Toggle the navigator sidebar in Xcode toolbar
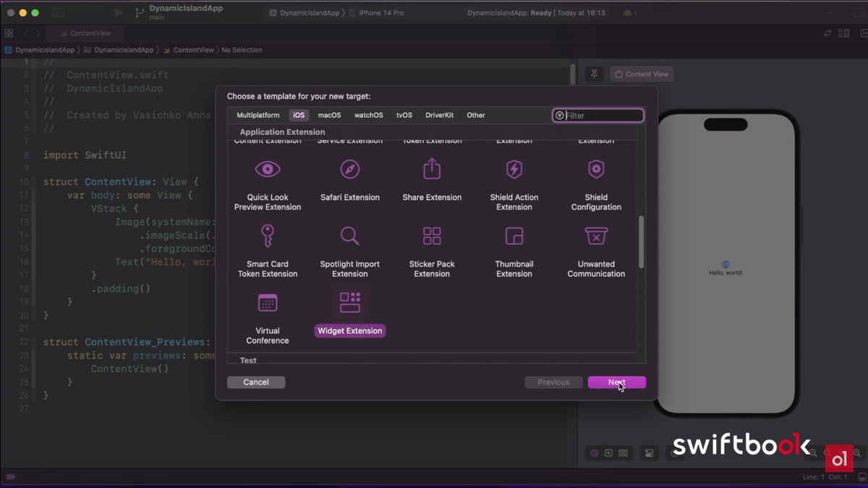 tap(59, 13)
